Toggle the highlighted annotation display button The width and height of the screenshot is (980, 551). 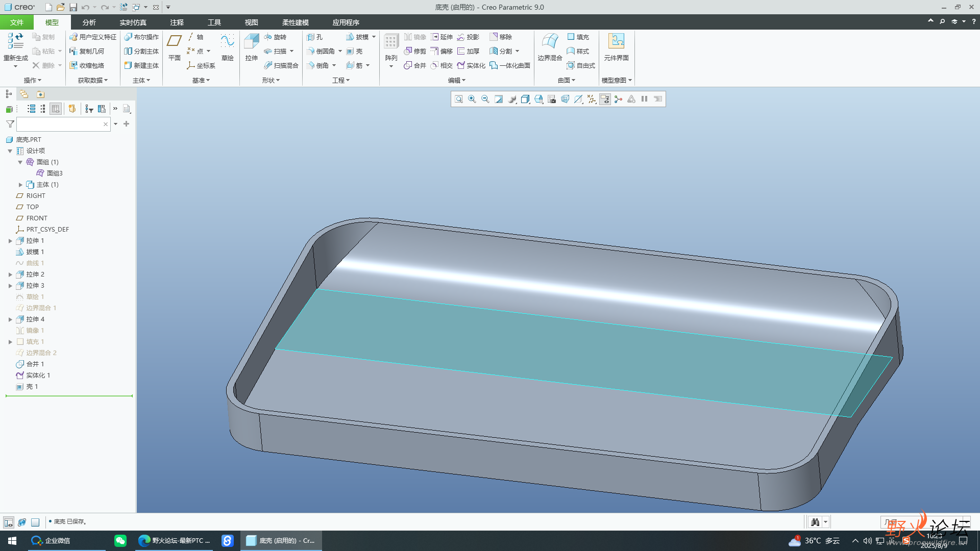click(x=605, y=99)
